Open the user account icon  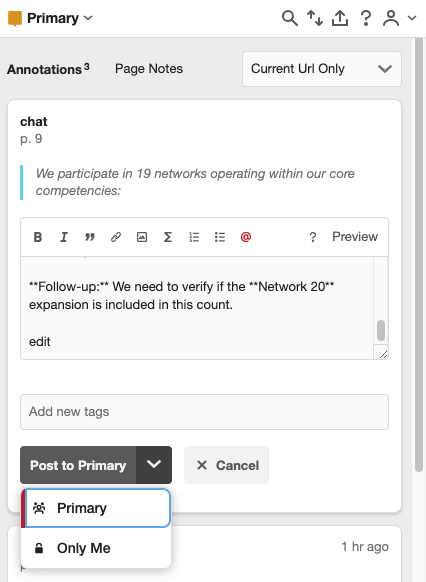(391, 18)
